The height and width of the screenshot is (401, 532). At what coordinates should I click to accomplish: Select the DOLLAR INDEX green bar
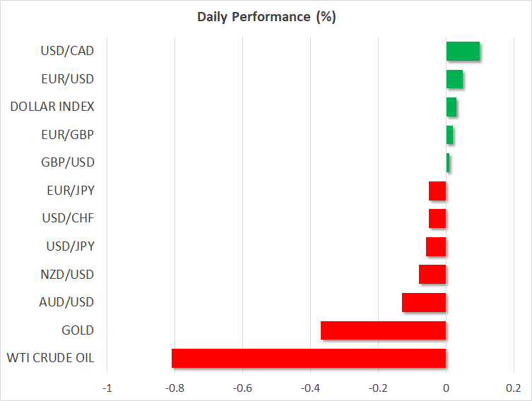pyautogui.click(x=451, y=107)
